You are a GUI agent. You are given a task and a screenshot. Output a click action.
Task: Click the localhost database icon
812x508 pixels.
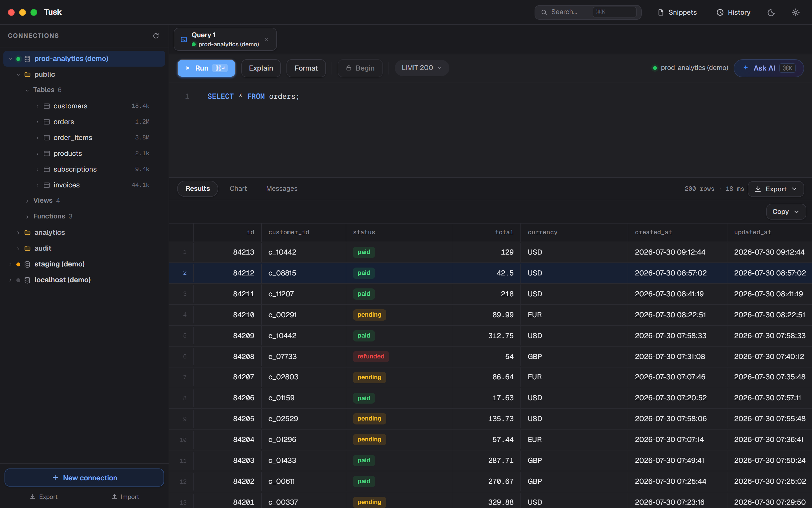(28, 280)
